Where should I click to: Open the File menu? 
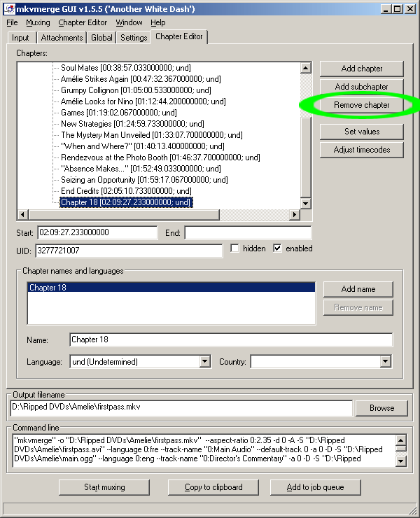pyautogui.click(x=12, y=23)
